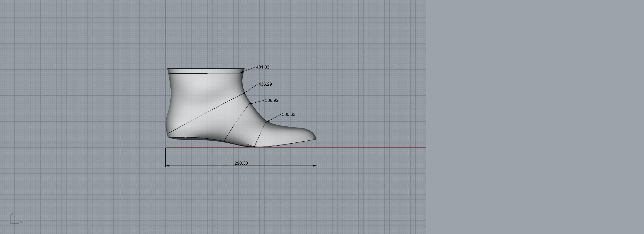The width and height of the screenshot is (644, 234).
Task: Select the 290.30 length dimension text
Action: click(x=241, y=163)
